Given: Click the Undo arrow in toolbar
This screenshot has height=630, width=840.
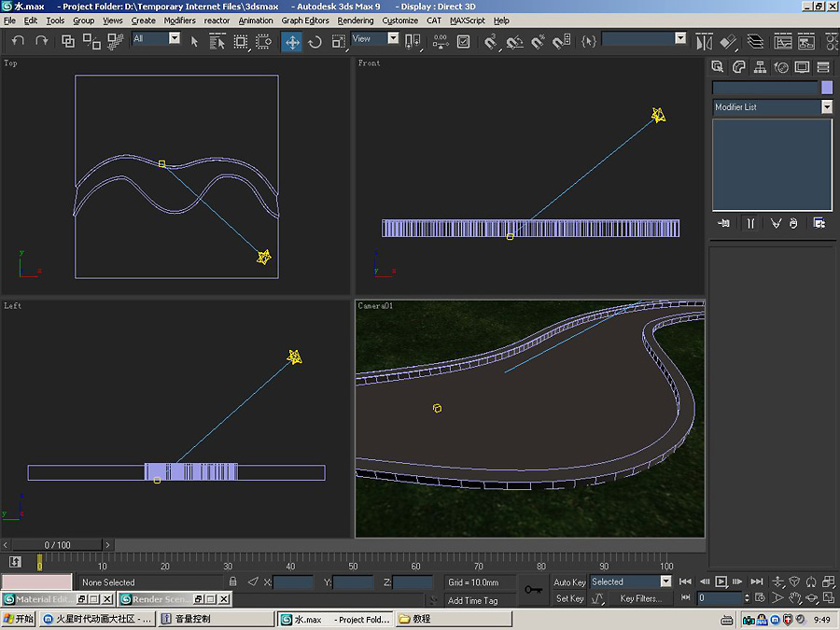Looking at the screenshot, I should 18,41.
